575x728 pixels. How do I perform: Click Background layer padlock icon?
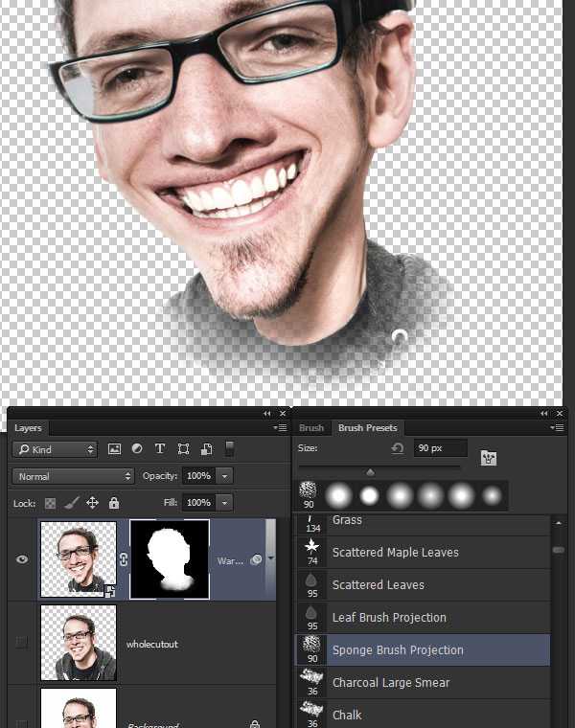[255, 724]
